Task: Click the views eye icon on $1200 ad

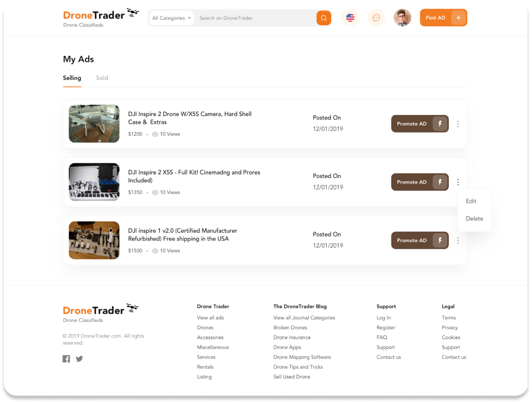Action: click(155, 134)
